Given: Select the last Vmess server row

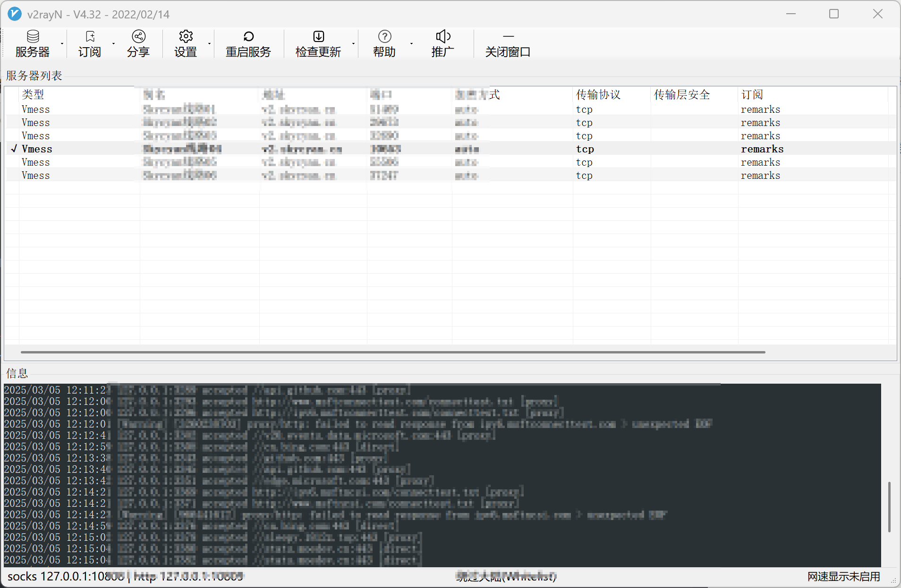Looking at the screenshot, I should (450, 176).
